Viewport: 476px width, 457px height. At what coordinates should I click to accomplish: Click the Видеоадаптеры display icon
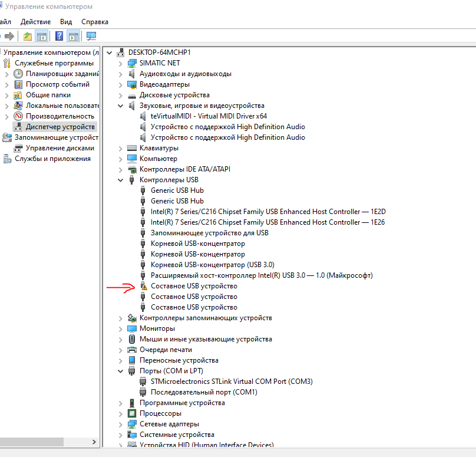coord(132,84)
